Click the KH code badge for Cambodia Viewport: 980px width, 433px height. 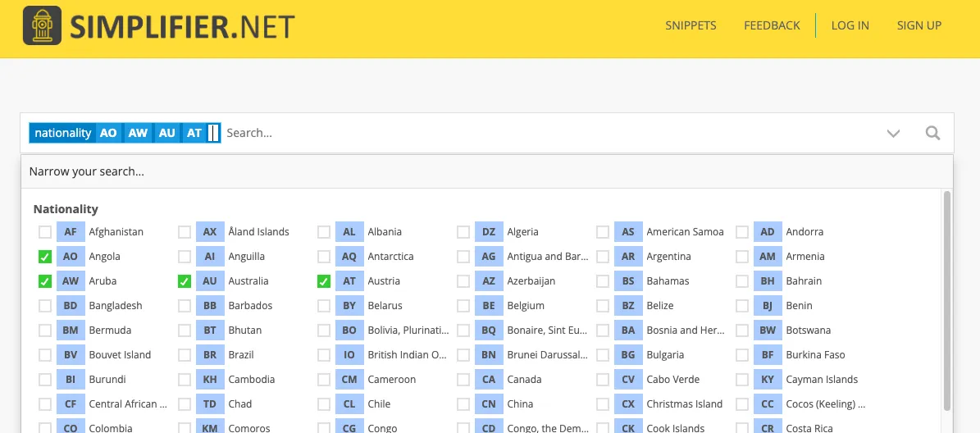point(210,379)
